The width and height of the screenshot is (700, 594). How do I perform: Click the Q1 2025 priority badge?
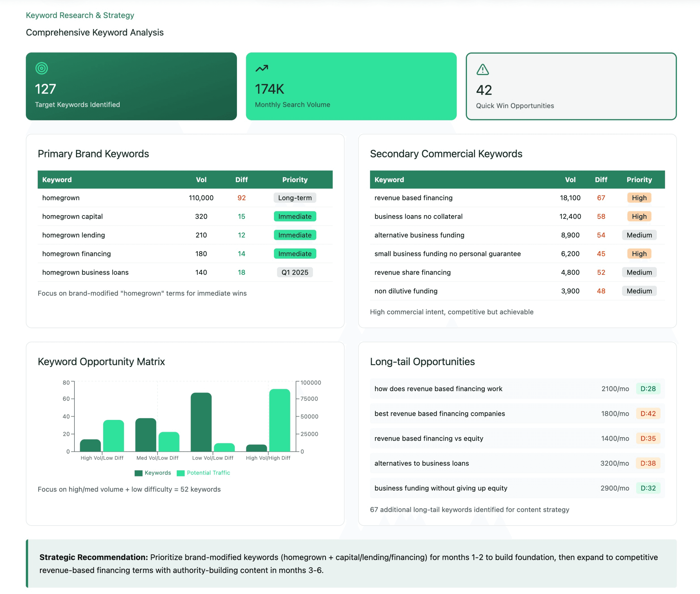(x=294, y=272)
